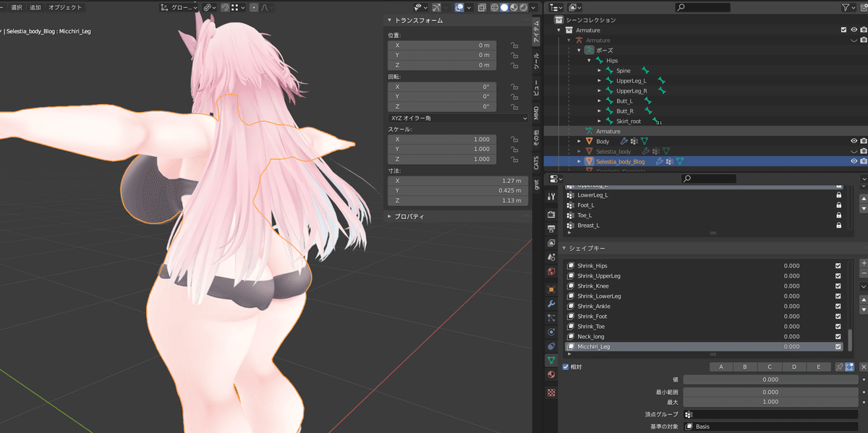Open the outliner filter dropdown
Screen dimensions: 868x433
click(850, 7)
